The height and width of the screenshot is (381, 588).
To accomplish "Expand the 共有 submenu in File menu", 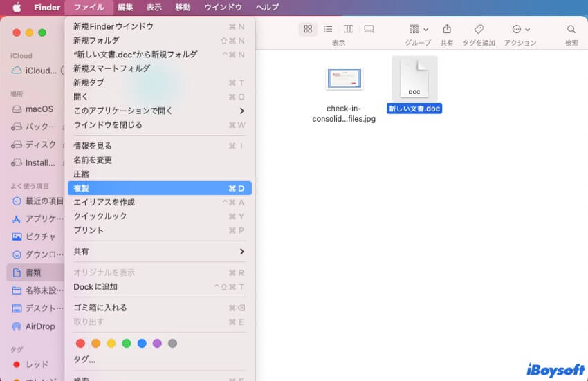I will tap(159, 252).
